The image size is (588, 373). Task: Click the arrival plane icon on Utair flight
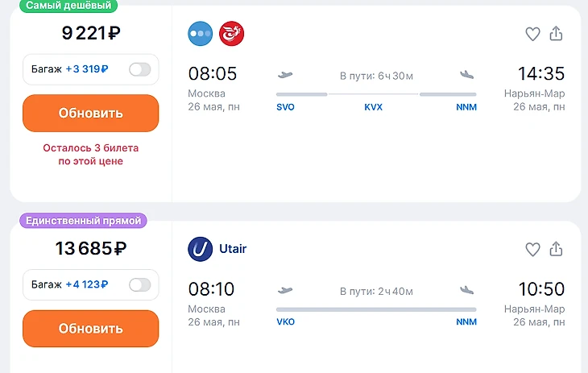click(467, 290)
